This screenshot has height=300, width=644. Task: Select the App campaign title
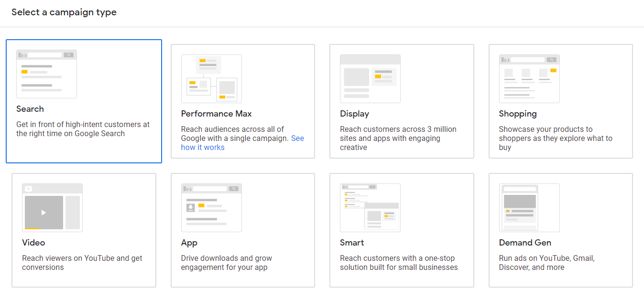click(x=189, y=243)
